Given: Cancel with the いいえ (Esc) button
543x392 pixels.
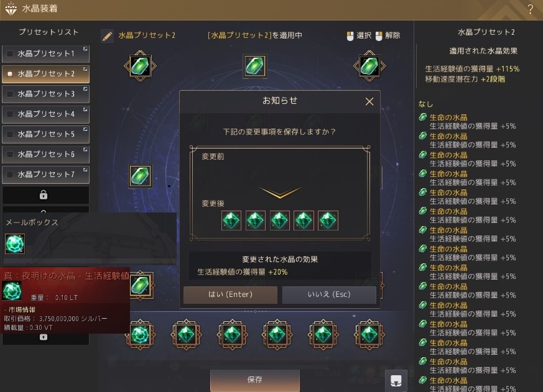Looking at the screenshot, I should point(329,294).
